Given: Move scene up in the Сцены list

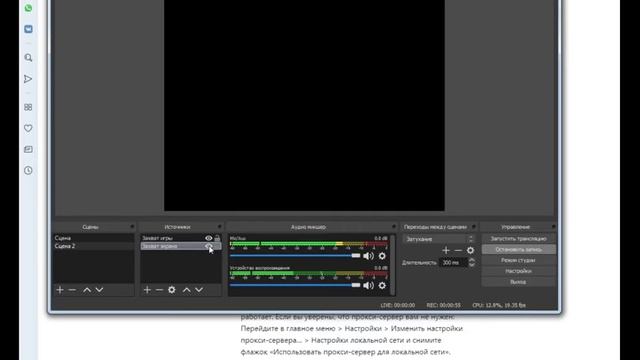Looking at the screenshot, I should (x=87, y=289).
